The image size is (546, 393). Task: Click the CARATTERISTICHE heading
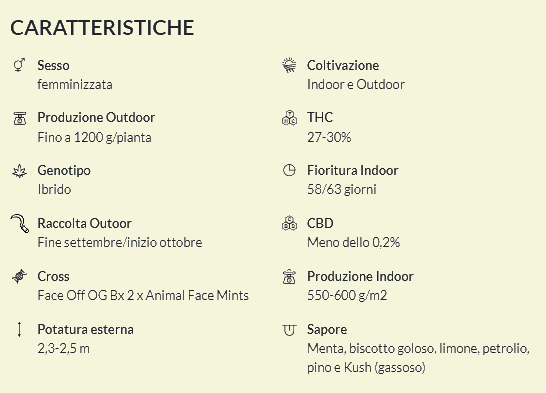click(x=102, y=28)
